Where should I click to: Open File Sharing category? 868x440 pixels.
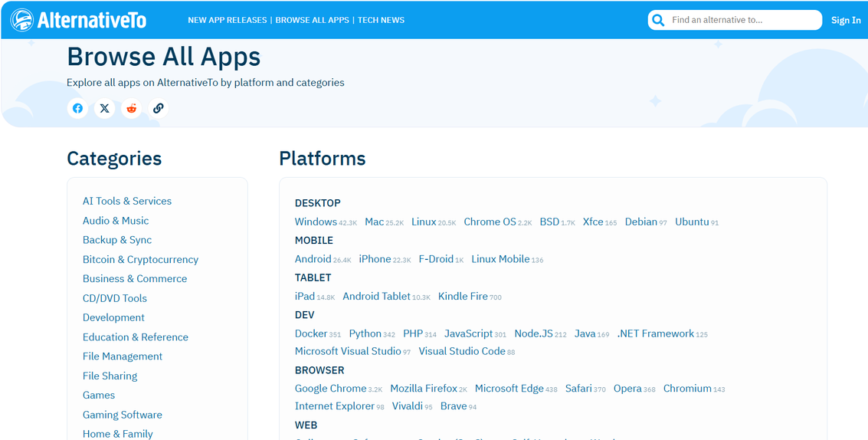(110, 376)
